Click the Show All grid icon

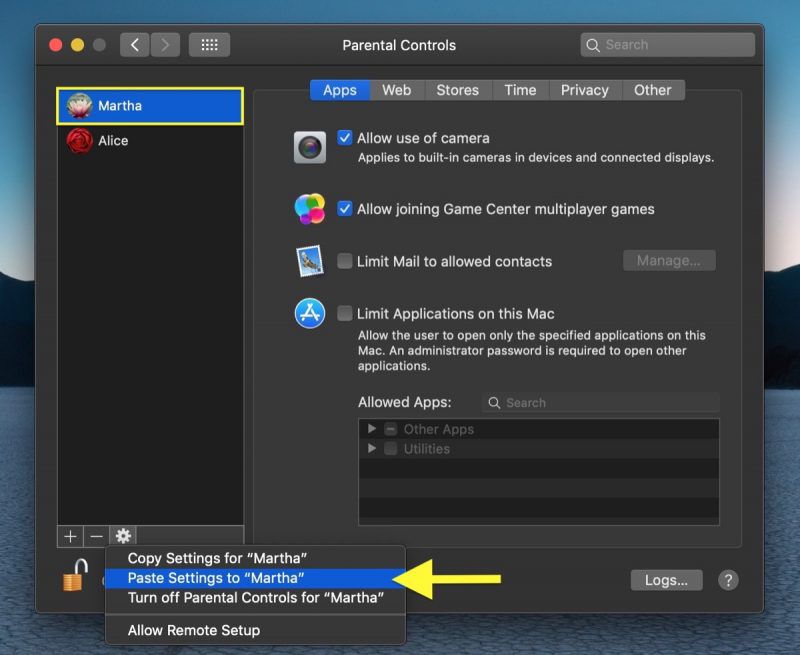pyautogui.click(x=209, y=44)
